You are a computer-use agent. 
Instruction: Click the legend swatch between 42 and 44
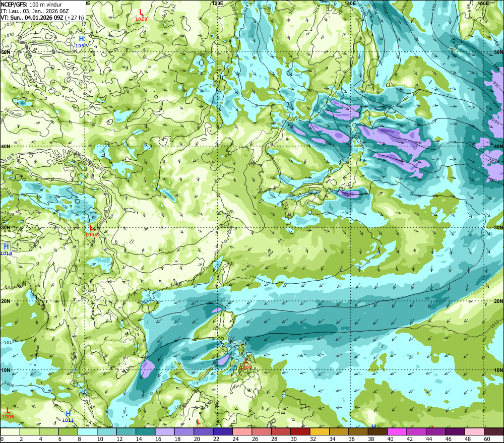[x=416, y=432]
